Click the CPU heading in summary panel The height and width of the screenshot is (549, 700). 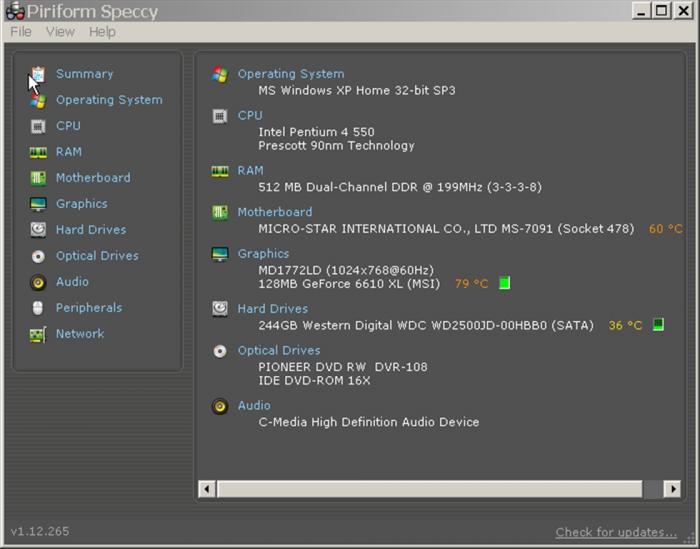(250, 116)
